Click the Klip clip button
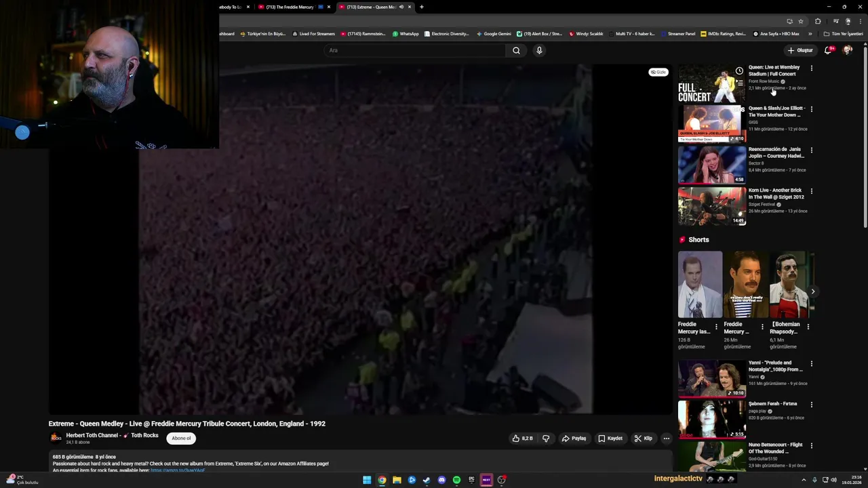 click(644, 439)
